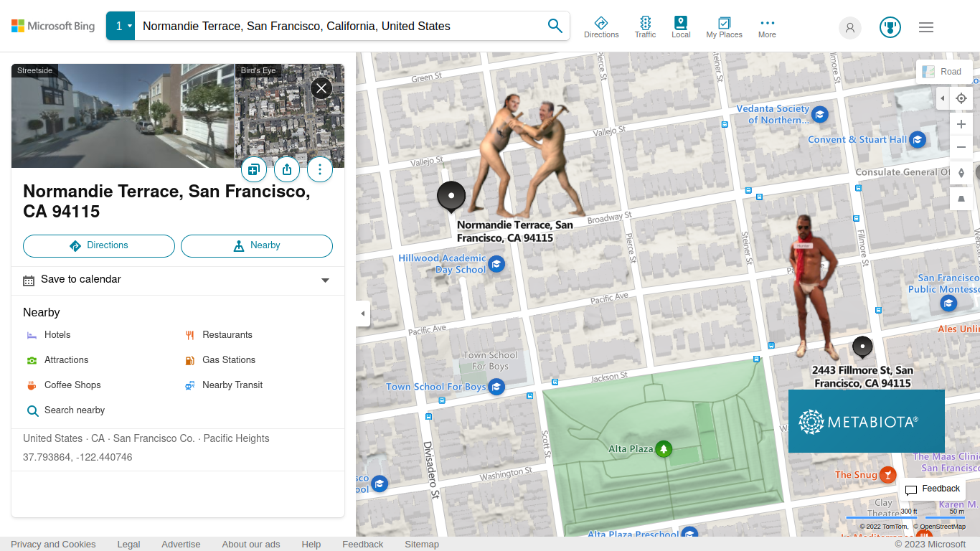
Task: Click the Microsoft Bing logo
Action: coord(53,26)
